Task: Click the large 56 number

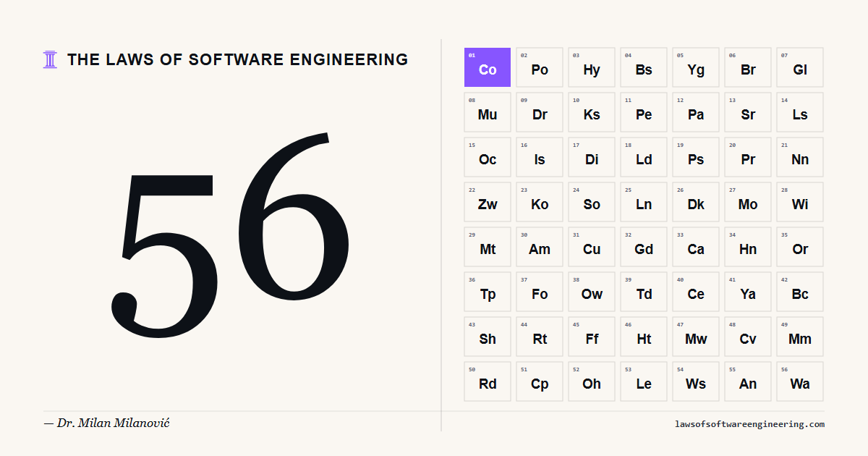Action: coord(231,232)
